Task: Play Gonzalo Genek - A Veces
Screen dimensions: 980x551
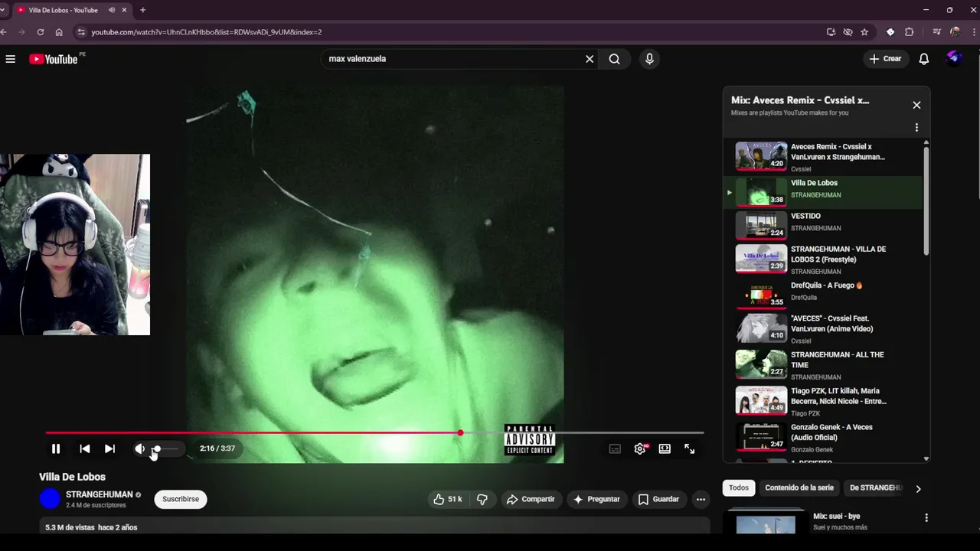Action: [824, 438]
